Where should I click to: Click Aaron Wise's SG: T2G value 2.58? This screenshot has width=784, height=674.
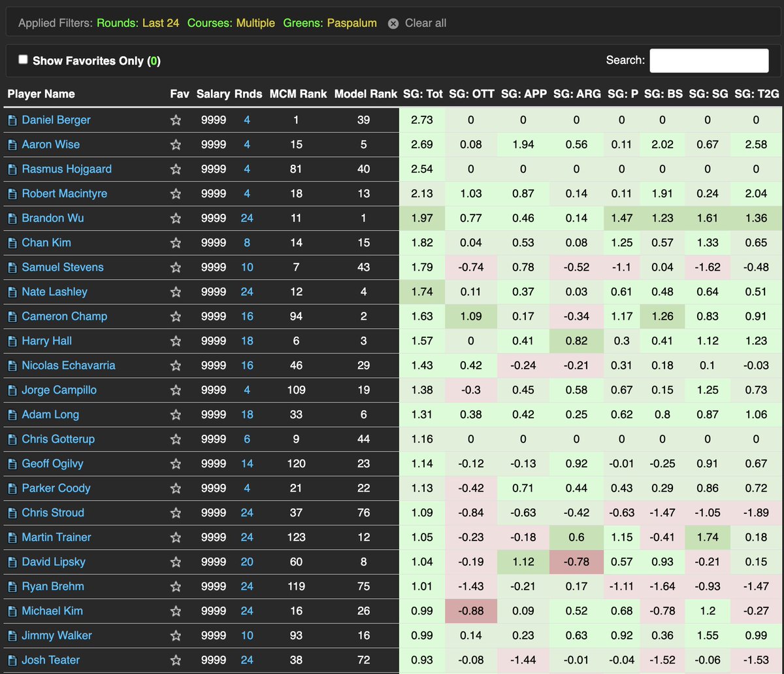(x=756, y=144)
